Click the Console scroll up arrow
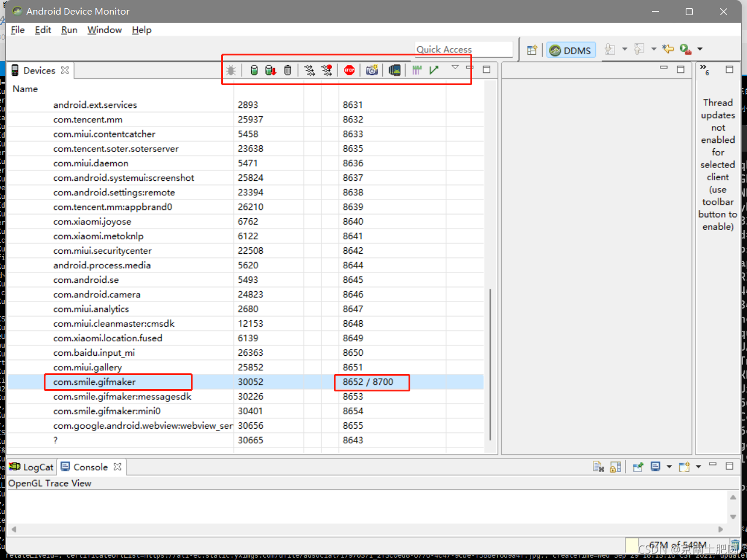 (x=733, y=498)
